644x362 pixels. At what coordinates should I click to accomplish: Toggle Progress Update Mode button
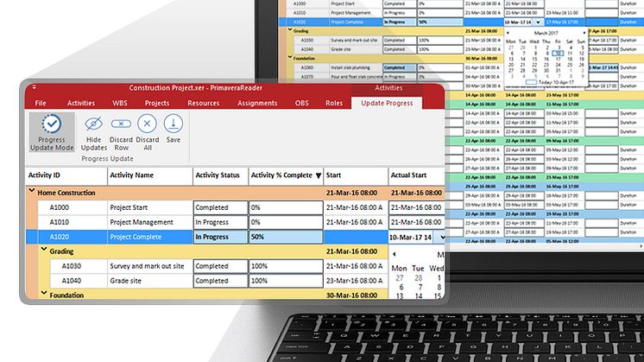(x=52, y=132)
